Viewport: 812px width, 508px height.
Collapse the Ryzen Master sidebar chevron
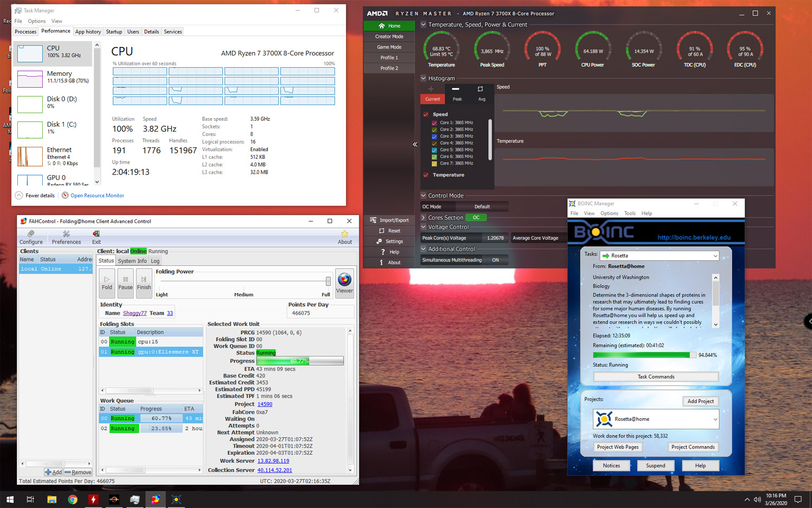[x=415, y=144]
